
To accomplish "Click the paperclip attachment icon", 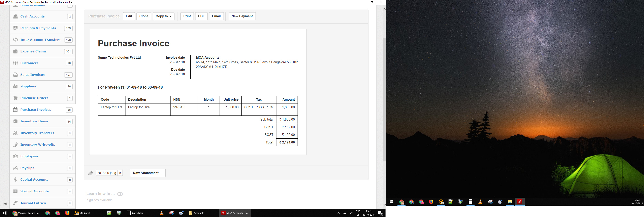I will tap(91, 173).
